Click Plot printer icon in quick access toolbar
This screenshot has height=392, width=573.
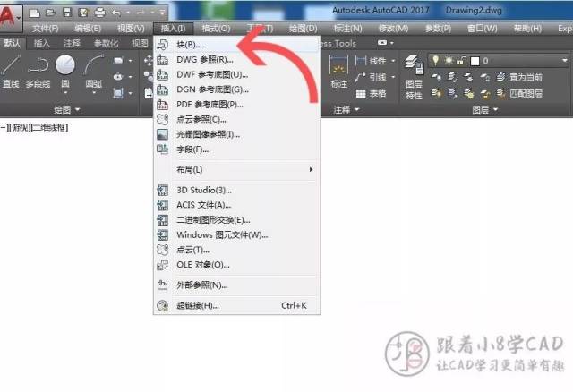pyautogui.click(x=99, y=13)
